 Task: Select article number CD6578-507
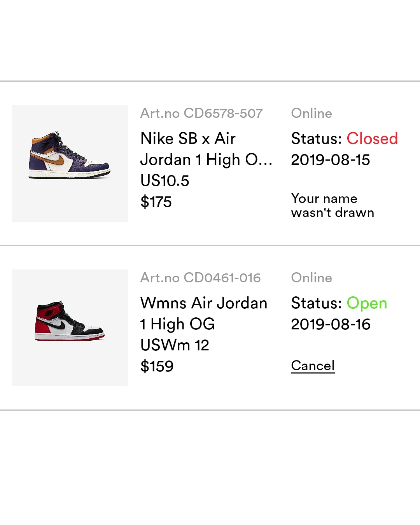pyautogui.click(x=201, y=113)
